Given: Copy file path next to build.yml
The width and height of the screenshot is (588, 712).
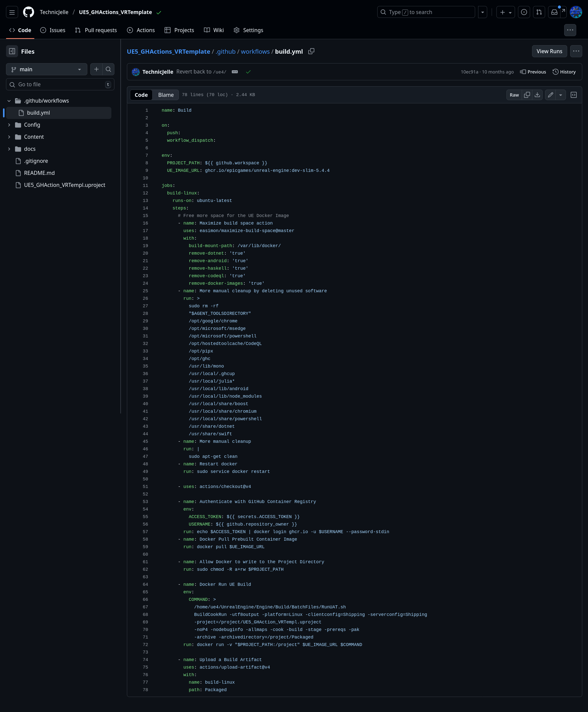Looking at the screenshot, I should click(x=311, y=51).
